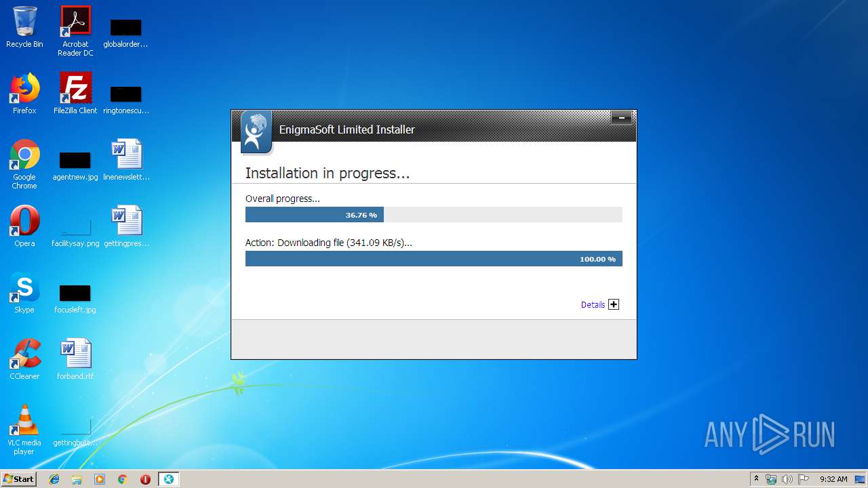Select the linenewslett Word document
This screenshot has height=488, width=868.
[126, 160]
